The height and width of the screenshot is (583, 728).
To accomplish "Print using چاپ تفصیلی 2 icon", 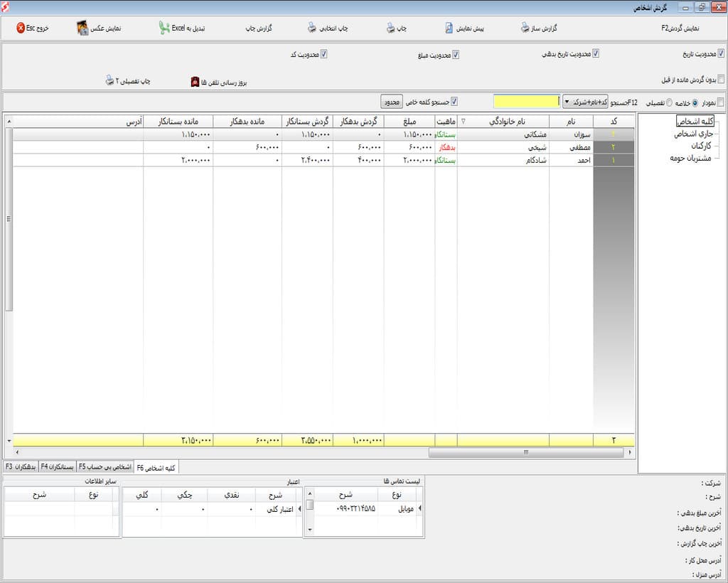I will pyautogui.click(x=109, y=80).
